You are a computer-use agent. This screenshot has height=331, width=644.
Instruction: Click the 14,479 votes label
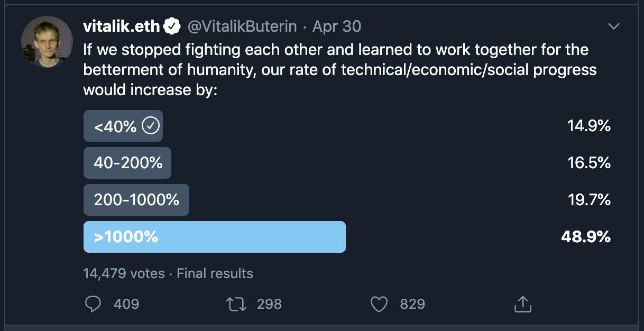[x=124, y=273]
